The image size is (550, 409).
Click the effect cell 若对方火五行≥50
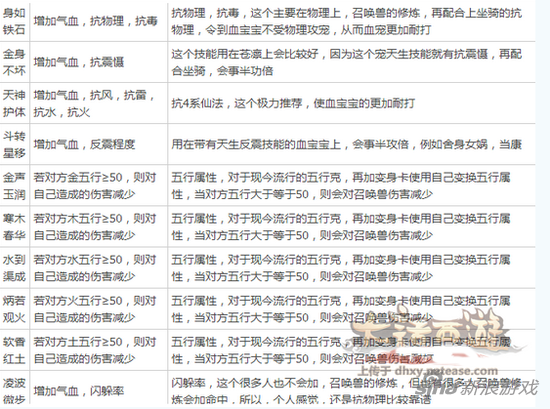click(x=99, y=309)
